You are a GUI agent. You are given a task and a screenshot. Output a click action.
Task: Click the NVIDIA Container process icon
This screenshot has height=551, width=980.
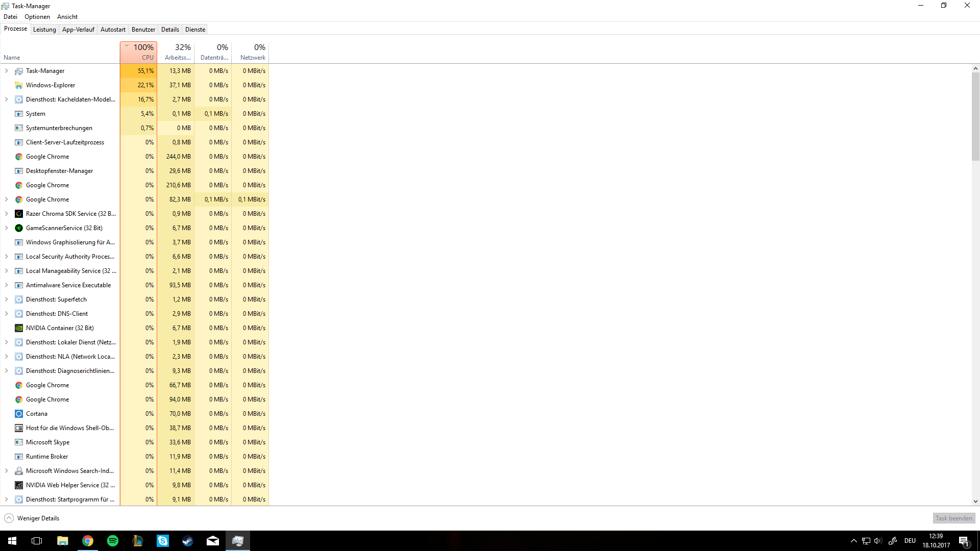pos(19,328)
